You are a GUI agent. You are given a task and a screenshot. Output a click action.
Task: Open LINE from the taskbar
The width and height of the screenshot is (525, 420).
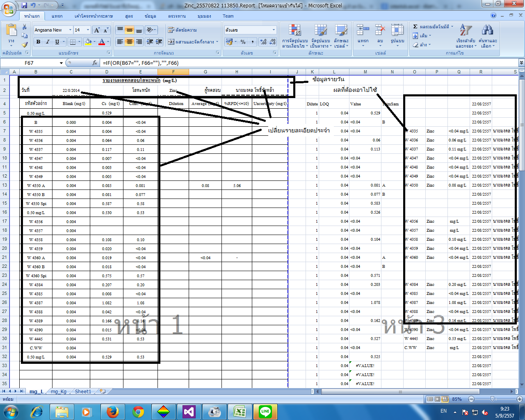(265, 411)
